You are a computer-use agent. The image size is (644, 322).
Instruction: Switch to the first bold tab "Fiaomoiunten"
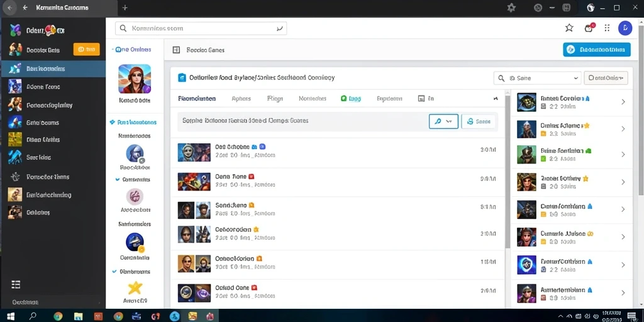tap(197, 99)
